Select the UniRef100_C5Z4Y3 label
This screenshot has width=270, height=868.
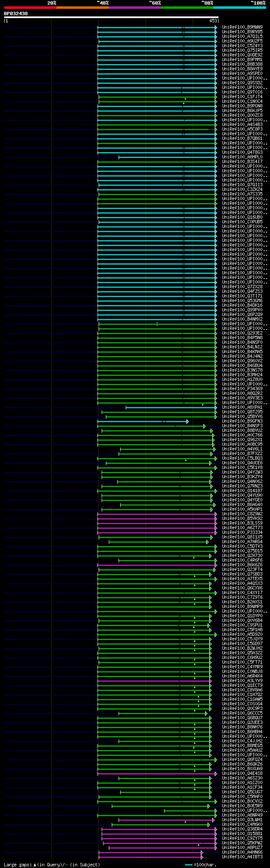point(242,46)
